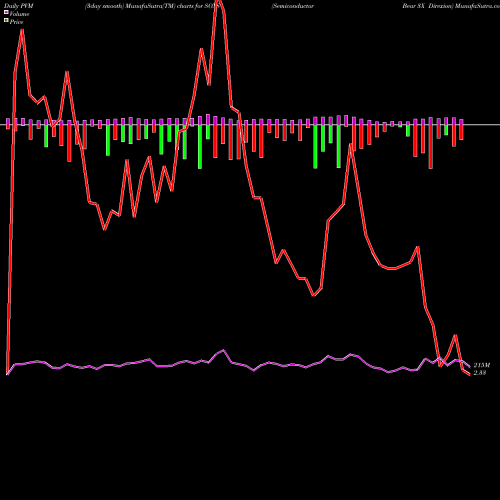500x500 pixels.
Task: Click the Volume legend color swatch
Action: coord(6,13)
